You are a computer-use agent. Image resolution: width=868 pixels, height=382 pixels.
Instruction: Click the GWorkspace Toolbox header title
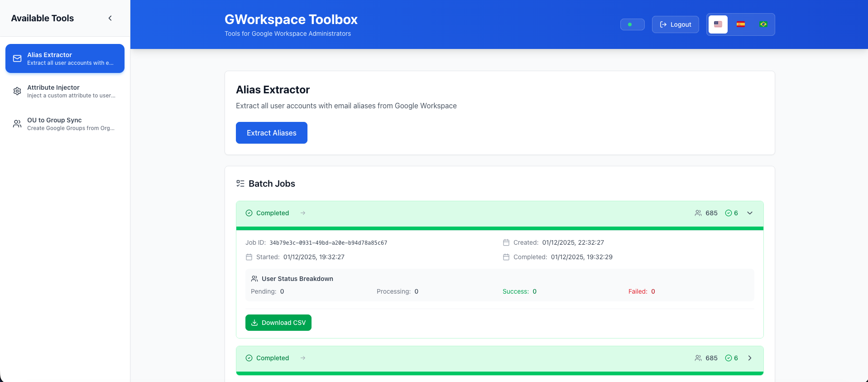[x=291, y=19]
